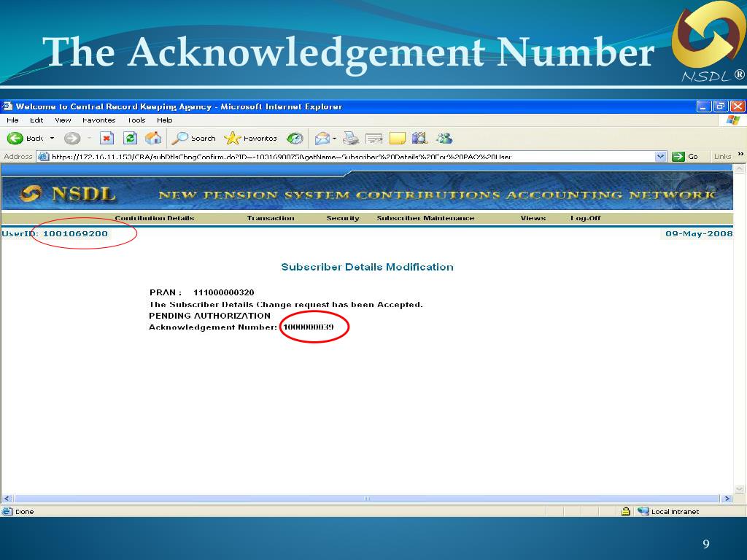Stop loading with the red X icon
This screenshot has height=560, width=747.
107,138
